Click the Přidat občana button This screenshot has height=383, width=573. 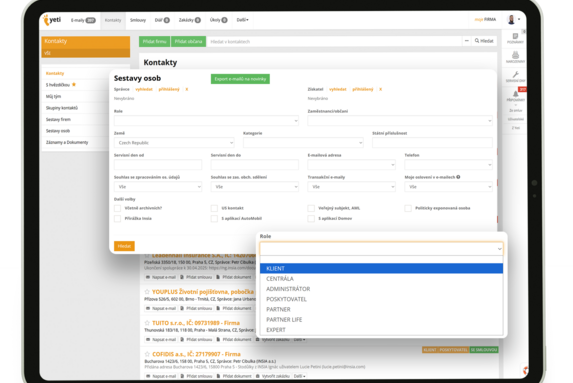click(188, 41)
